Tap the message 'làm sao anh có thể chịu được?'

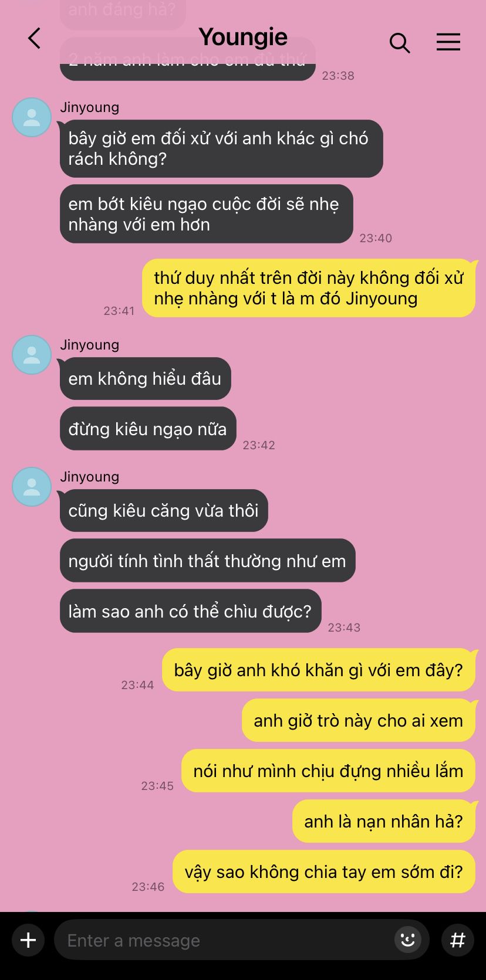pos(191,611)
